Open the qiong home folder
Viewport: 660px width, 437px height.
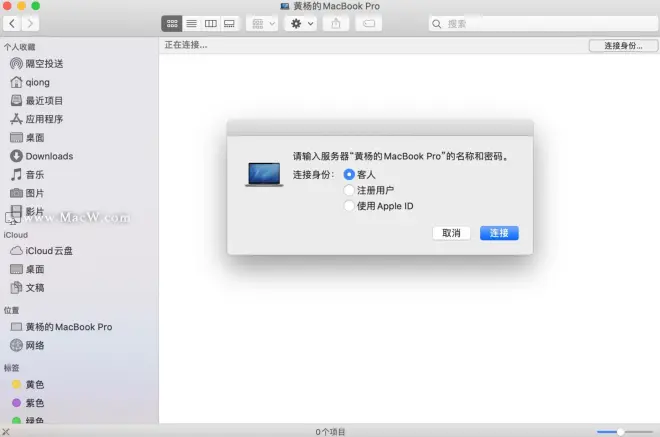30,82
